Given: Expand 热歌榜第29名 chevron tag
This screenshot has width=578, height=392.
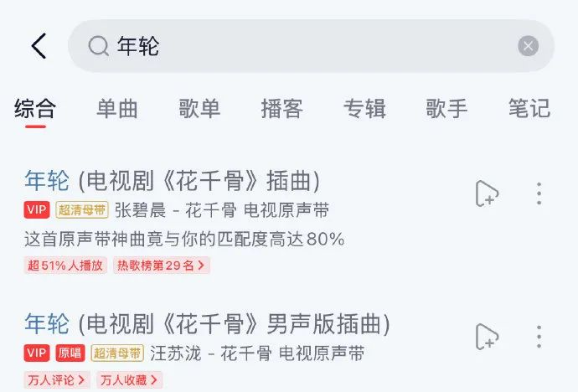Looking at the screenshot, I should [x=162, y=266].
